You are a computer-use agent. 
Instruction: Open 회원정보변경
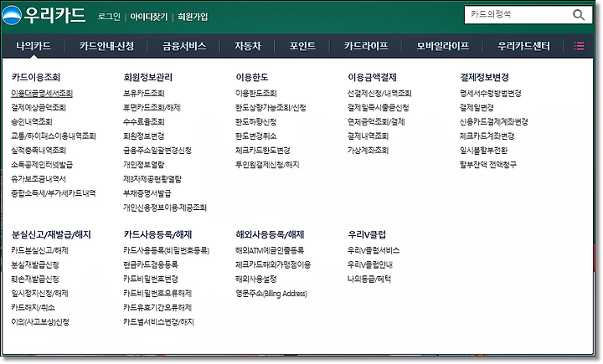(144, 136)
